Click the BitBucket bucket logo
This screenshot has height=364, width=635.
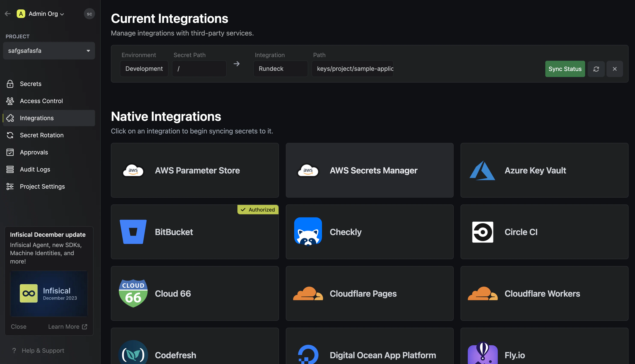133,232
